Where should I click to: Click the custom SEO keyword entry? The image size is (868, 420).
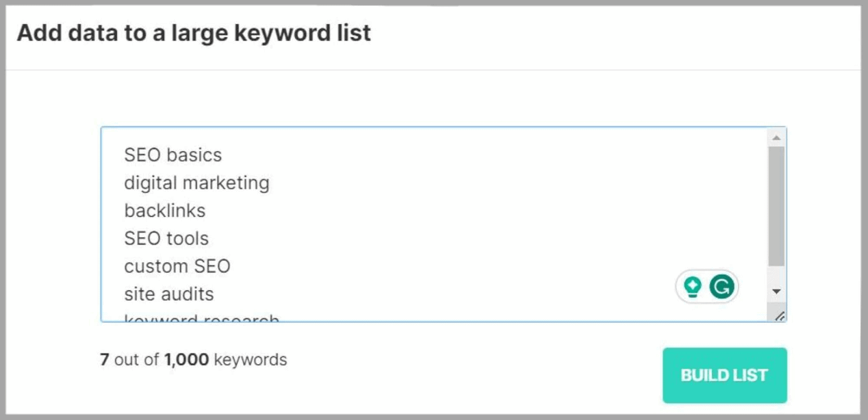[177, 266]
